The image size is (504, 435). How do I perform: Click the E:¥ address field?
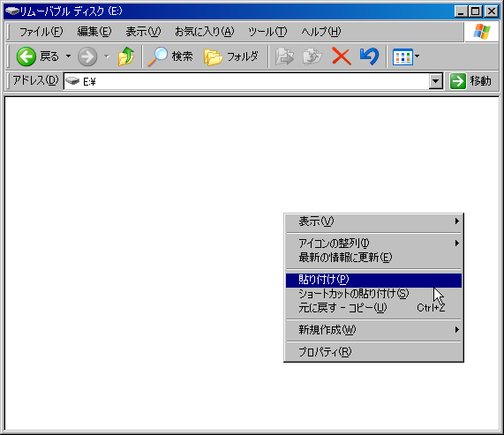click(x=246, y=81)
